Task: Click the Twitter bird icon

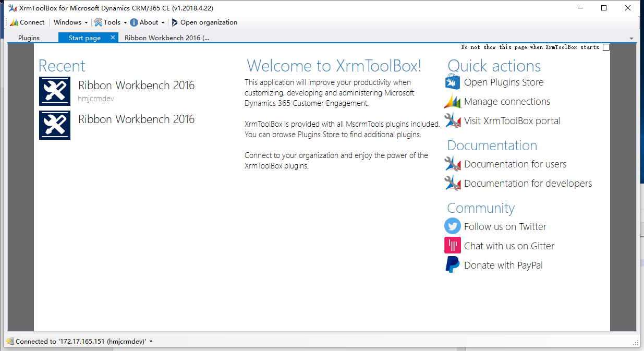Action: (x=453, y=226)
